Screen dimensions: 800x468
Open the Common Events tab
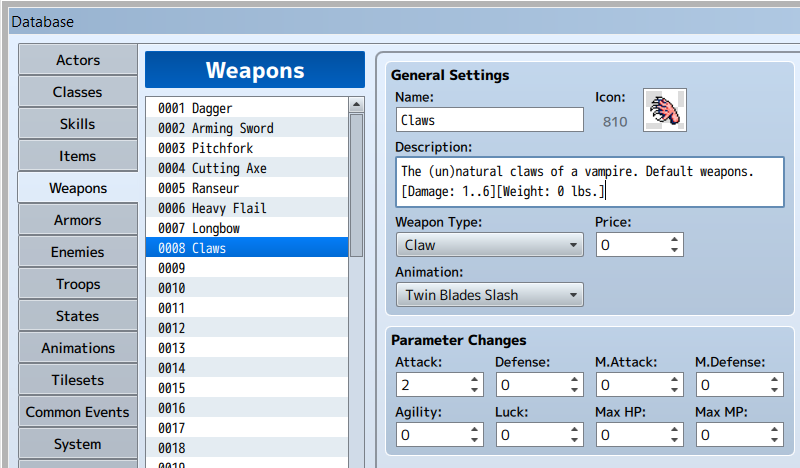tap(78, 412)
